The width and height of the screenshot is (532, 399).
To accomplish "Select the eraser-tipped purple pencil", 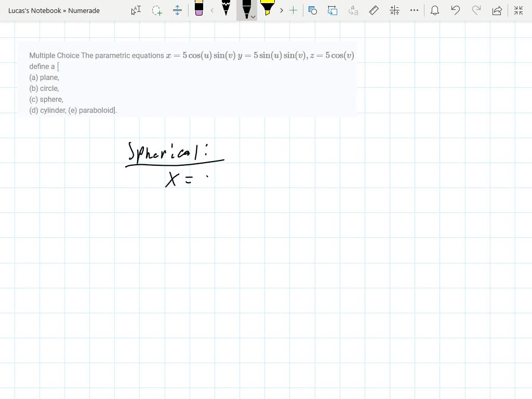I will [199, 9].
